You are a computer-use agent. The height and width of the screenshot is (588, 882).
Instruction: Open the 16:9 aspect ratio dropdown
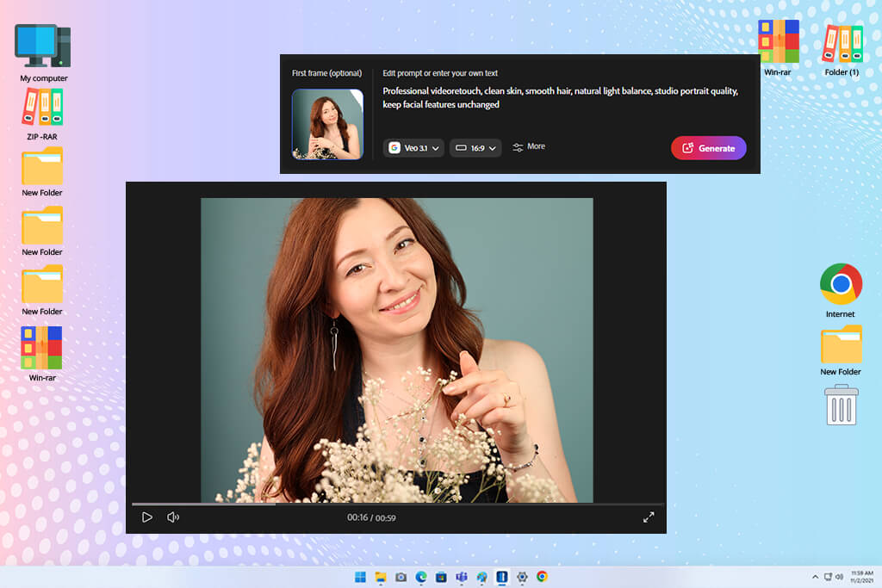[x=475, y=148]
